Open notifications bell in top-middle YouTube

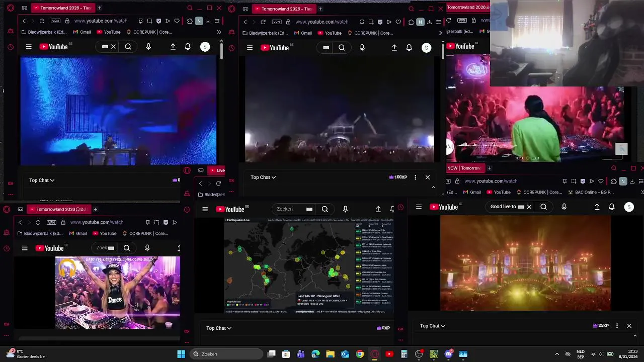point(409,48)
